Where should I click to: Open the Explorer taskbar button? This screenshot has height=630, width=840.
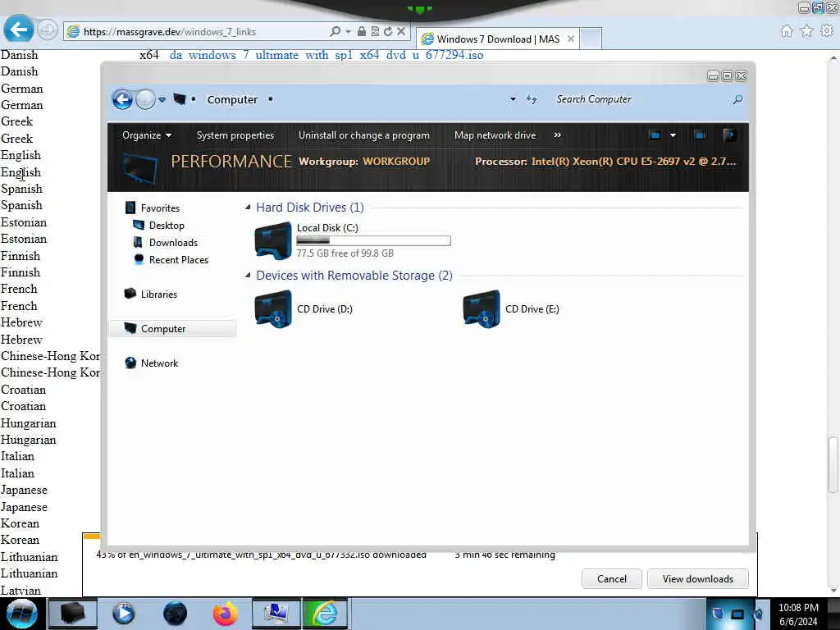pos(73,614)
